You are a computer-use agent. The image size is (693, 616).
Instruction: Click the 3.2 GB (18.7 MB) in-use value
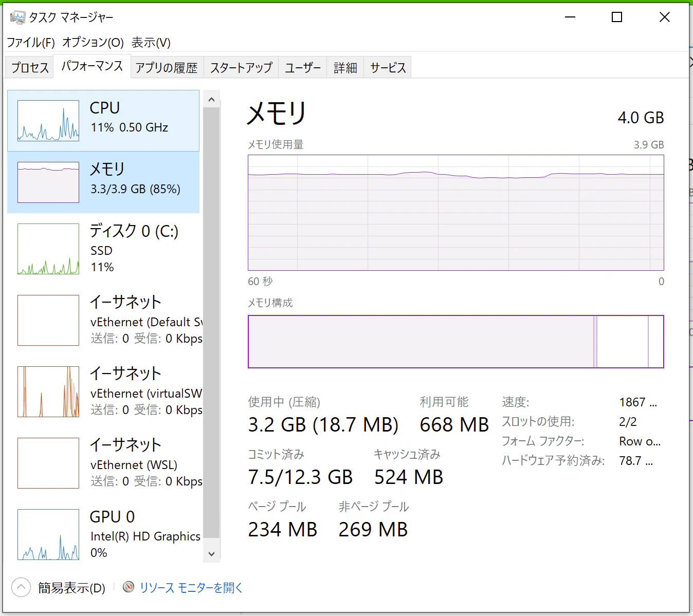pyautogui.click(x=323, y=425)
